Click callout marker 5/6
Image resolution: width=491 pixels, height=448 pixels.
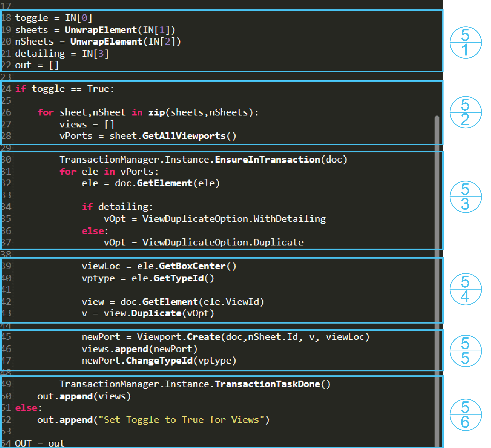click(x=465, y=415)
